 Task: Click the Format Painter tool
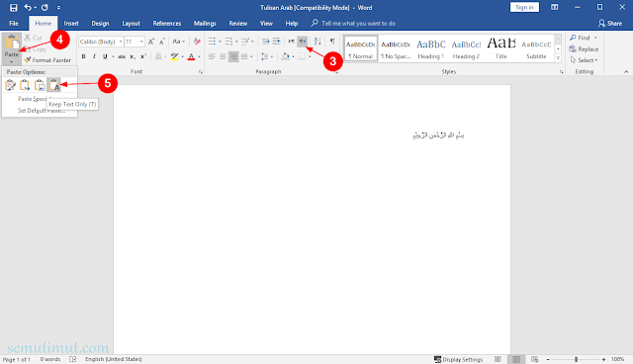[47, 60]
